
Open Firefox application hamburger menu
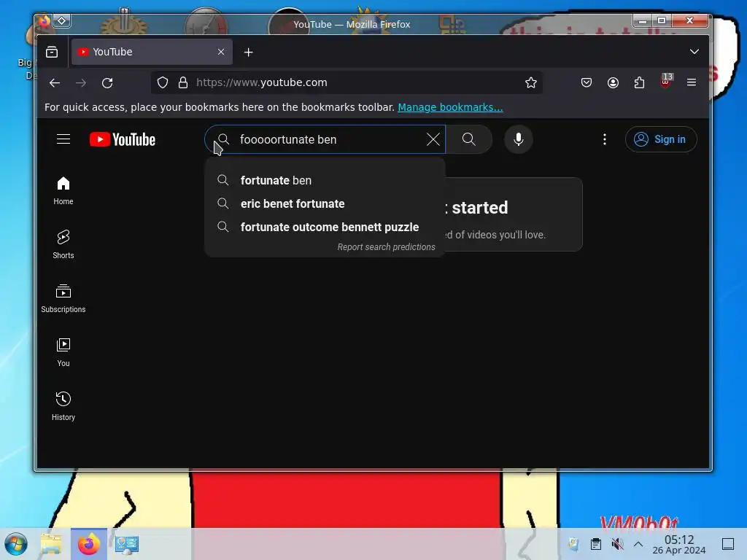[x=692, y=83]
